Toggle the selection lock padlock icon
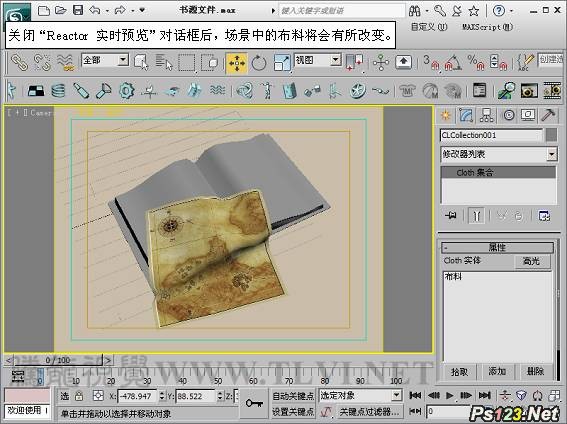 79,396
